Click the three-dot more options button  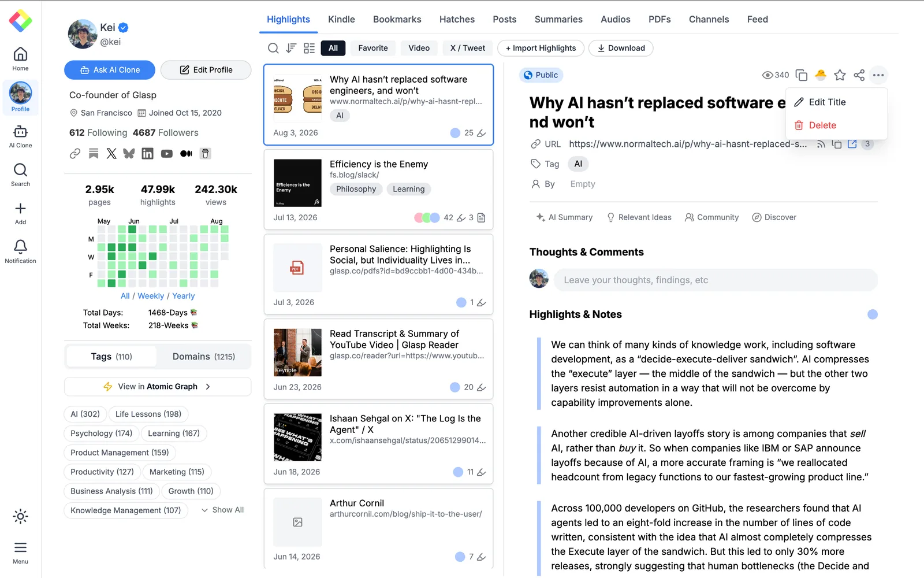[x=878, y=75]
